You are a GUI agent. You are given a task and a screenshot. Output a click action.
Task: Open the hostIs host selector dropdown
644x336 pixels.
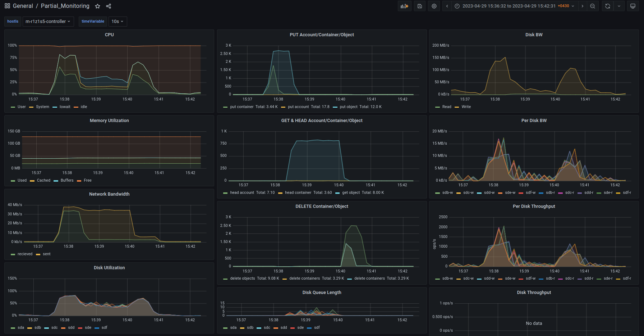[x=48, y=22]
